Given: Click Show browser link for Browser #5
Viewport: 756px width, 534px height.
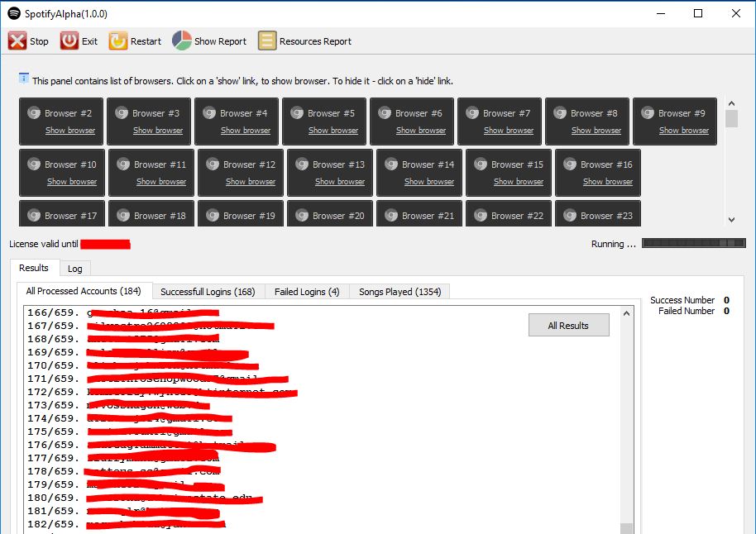Looking at the screenshot, I should [x=333, y=130].
